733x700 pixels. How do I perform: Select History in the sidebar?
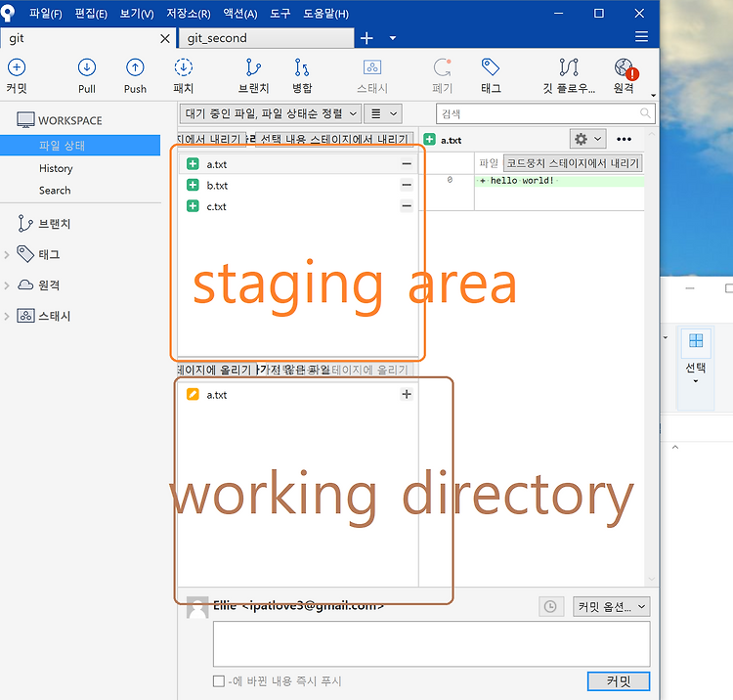click(56, 168)
